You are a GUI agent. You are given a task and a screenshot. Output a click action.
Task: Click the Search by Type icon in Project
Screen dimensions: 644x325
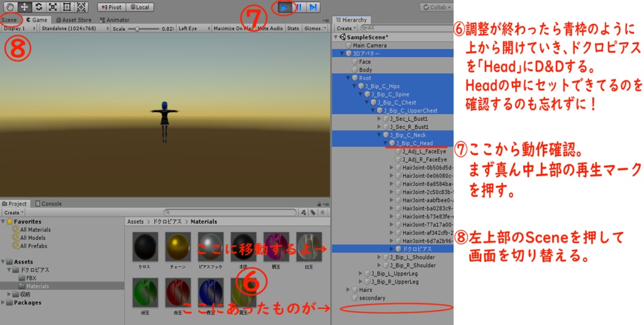(x=304, y=212)
